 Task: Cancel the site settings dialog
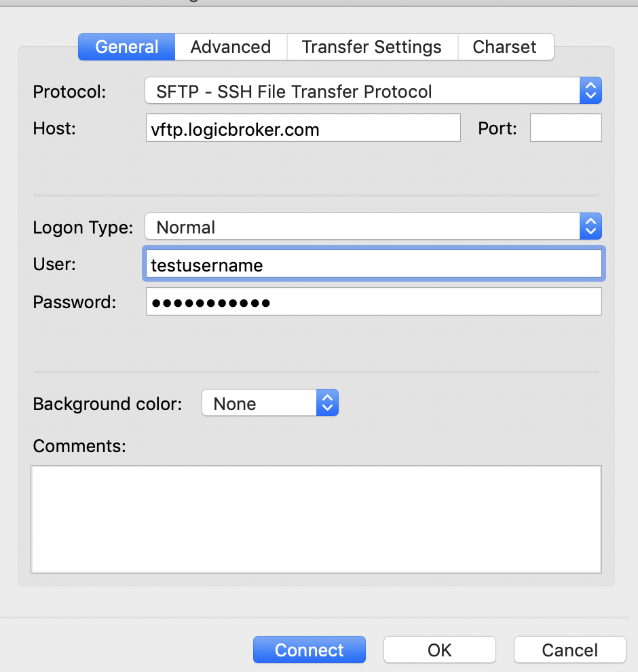tap(569, 650)
